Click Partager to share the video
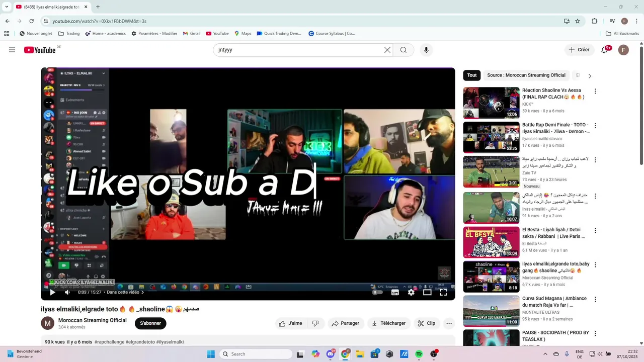This screenshot has height=362, width=644. click(x=346, y=323)
